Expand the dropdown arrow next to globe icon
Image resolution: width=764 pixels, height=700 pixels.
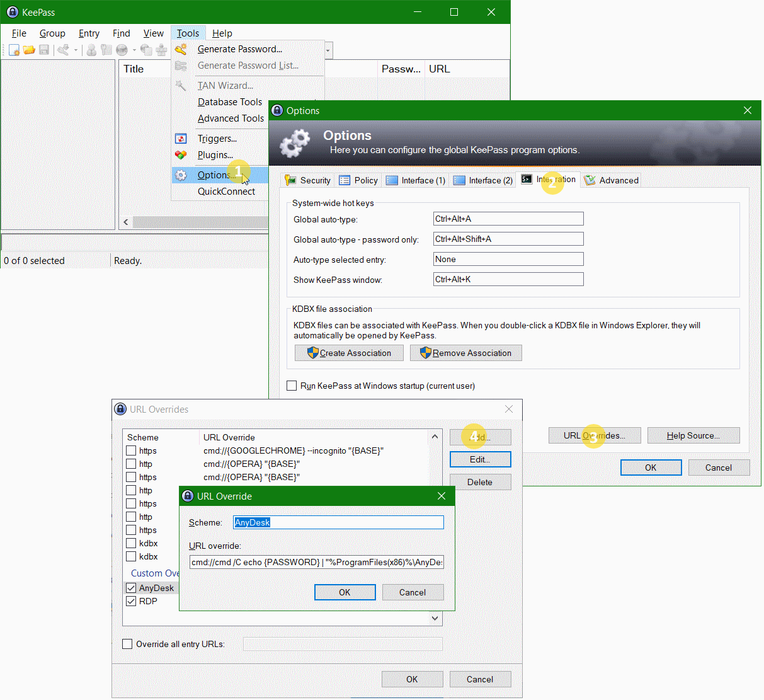click(134, 50)
